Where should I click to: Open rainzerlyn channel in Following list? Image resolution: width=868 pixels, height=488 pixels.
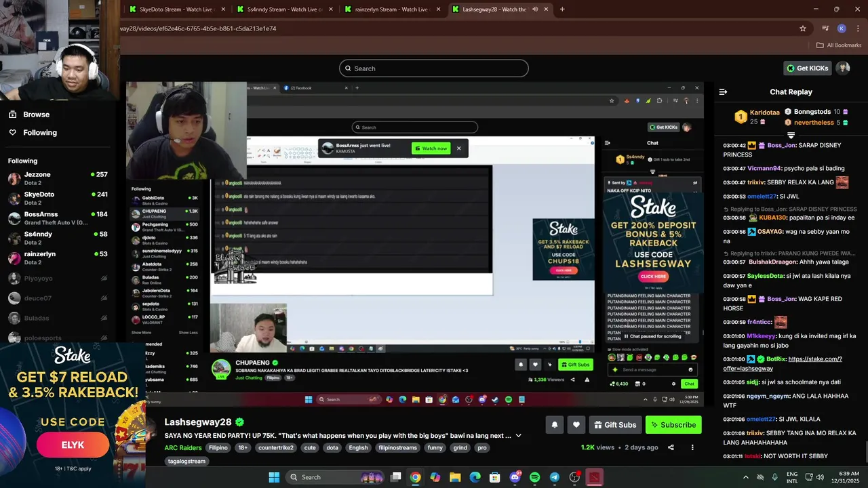tap(58, 258)
